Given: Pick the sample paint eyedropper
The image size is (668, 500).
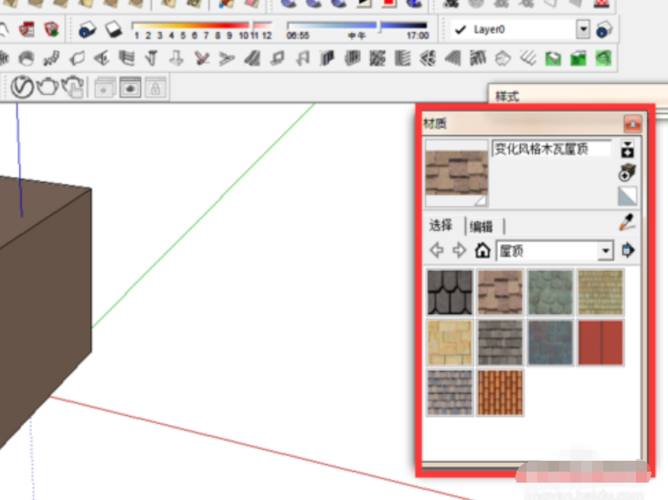Looking at the screenshot, I should pyautogui.click(x=627, y=222).
